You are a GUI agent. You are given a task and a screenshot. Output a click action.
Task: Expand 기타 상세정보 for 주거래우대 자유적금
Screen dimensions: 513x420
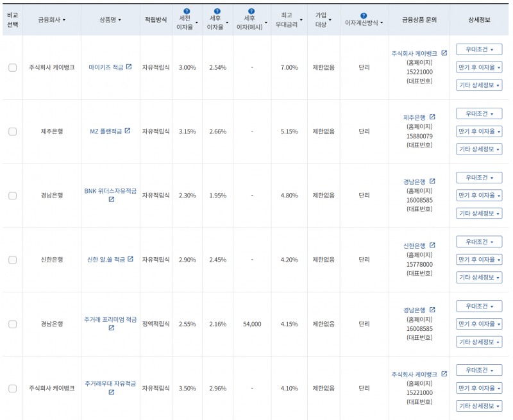[x=479, y=406]
